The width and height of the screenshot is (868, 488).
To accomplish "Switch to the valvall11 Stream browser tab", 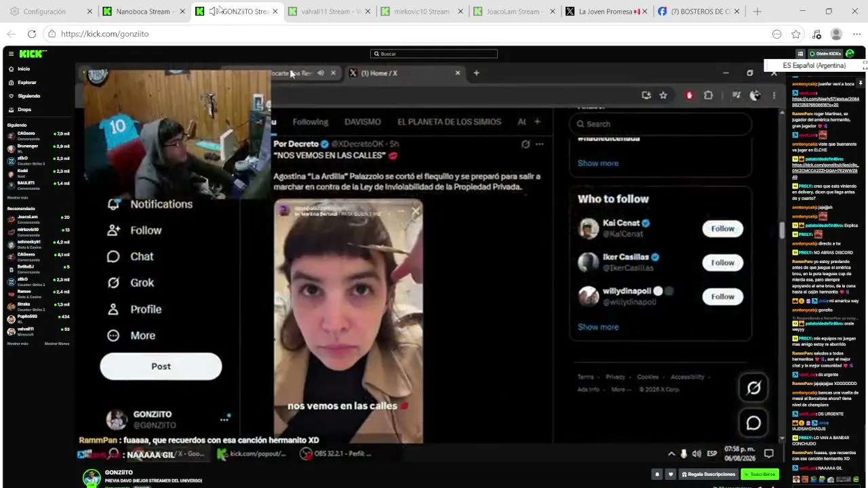I will coord(329,12).
